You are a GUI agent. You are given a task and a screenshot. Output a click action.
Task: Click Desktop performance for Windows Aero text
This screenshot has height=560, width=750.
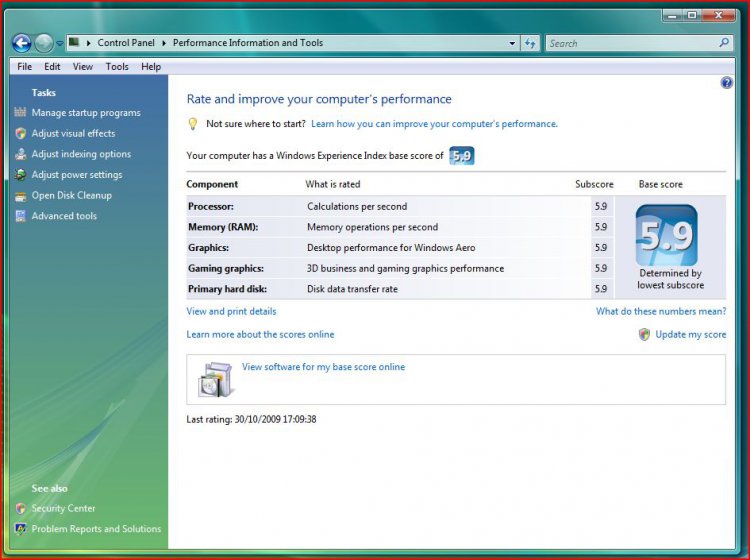coord(391,247)
